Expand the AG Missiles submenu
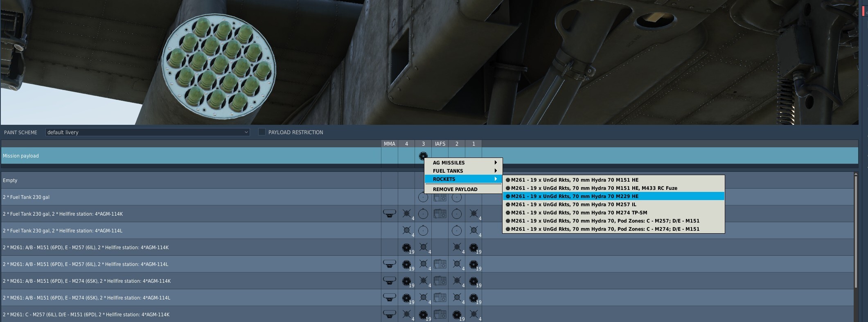The height and width of the screenshot is (322, 868). pos(463,162)
